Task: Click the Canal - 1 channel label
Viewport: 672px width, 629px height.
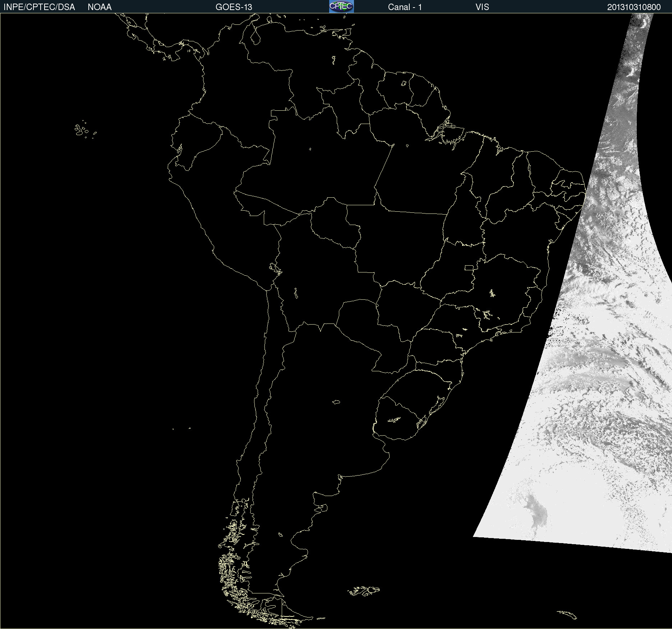Action: (x=405, y=7)
